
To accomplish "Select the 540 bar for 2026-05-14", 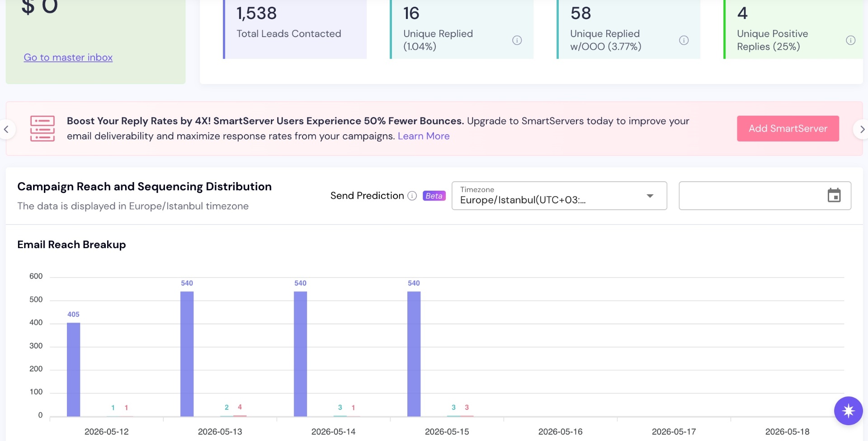I will pos(301,354).
